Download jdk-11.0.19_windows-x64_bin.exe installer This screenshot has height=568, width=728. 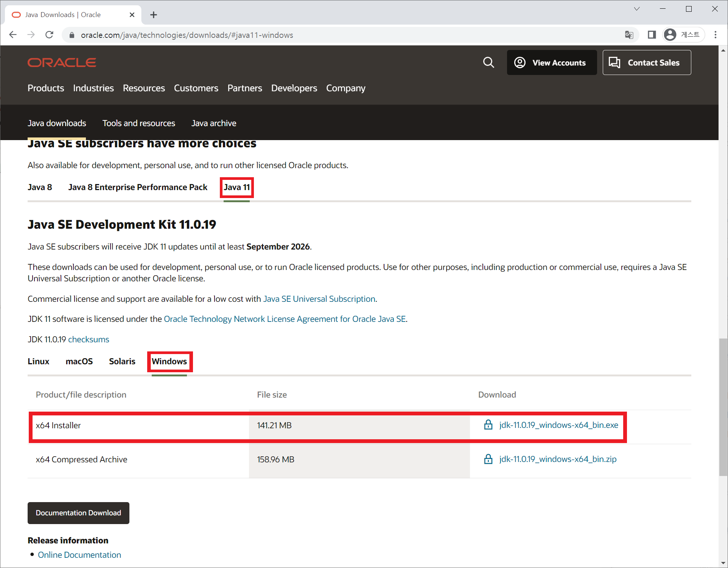pyautogui.click(x=558, y=425)
